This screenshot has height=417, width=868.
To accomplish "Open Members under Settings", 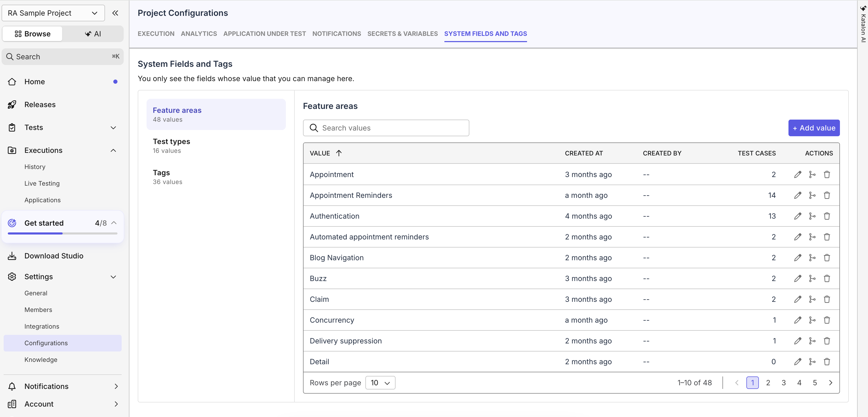I will click(38, 309).
